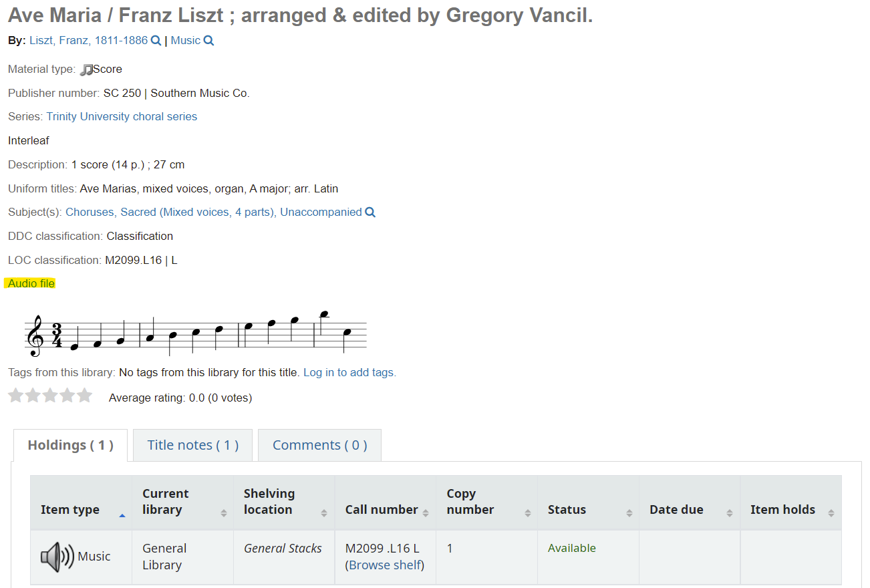Select the third rating star
This screenshot has height=588, width=870.
click(x=50, y=396)
